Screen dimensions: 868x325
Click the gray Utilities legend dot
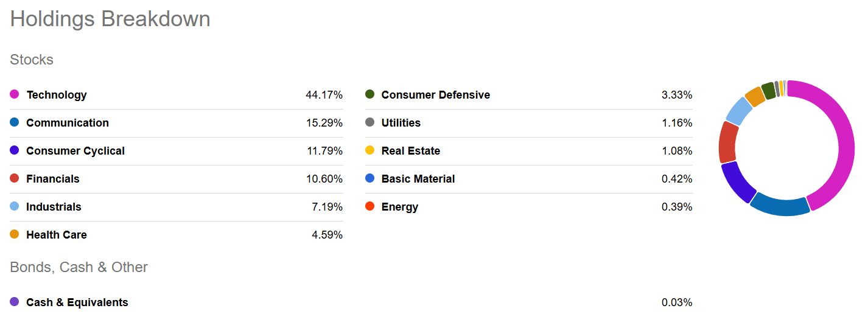point(369,122)
